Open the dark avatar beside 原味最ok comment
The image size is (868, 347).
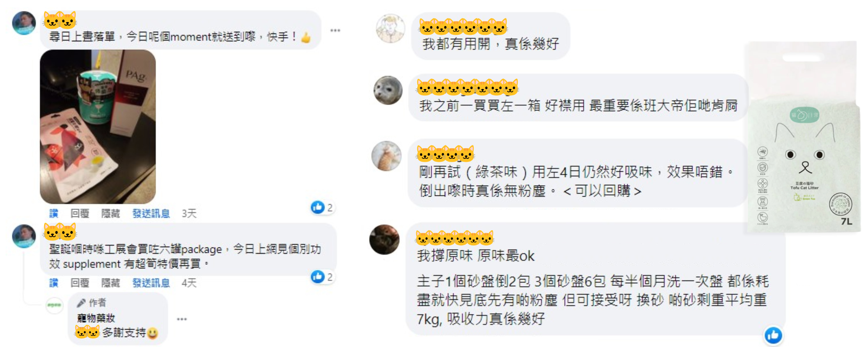coord(384,239)
